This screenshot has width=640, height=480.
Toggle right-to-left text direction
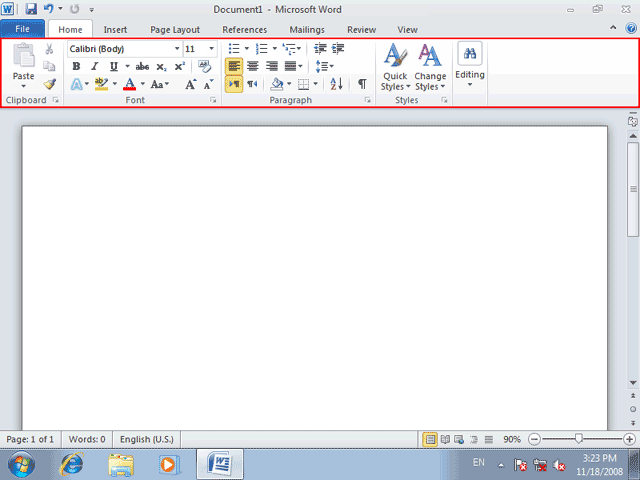pos(252,84)
